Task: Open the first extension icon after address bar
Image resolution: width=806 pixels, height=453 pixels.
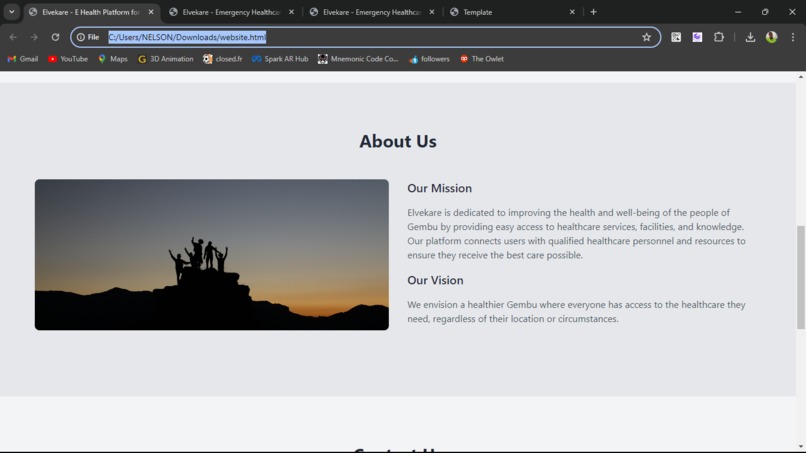Action: point(676,37)
